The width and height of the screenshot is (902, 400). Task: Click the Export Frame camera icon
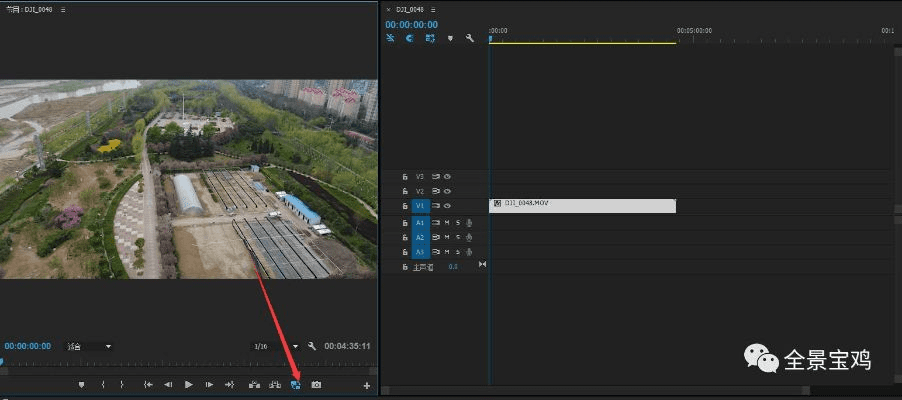click(x=316, y=385)
